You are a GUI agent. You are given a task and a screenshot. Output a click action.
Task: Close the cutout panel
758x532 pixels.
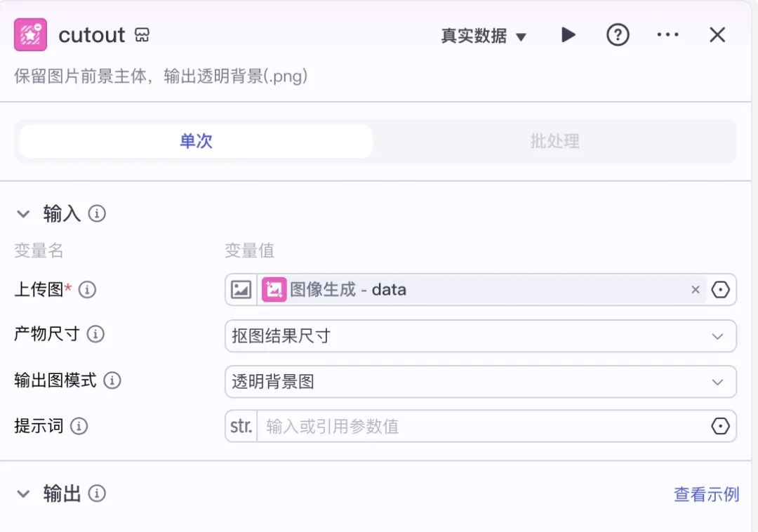[717, 35]
